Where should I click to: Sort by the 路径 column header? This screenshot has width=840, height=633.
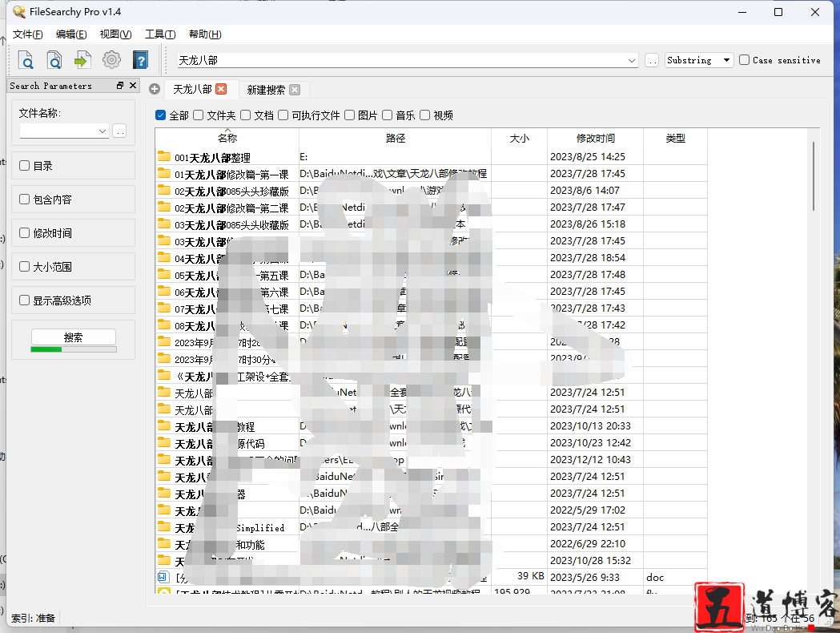(x=396, y=139)
